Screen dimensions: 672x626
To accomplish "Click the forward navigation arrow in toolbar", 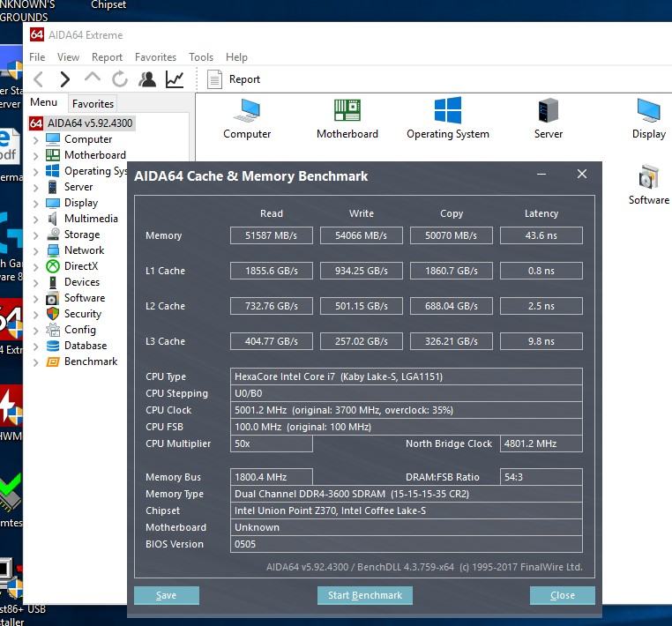I will point(64,79).
